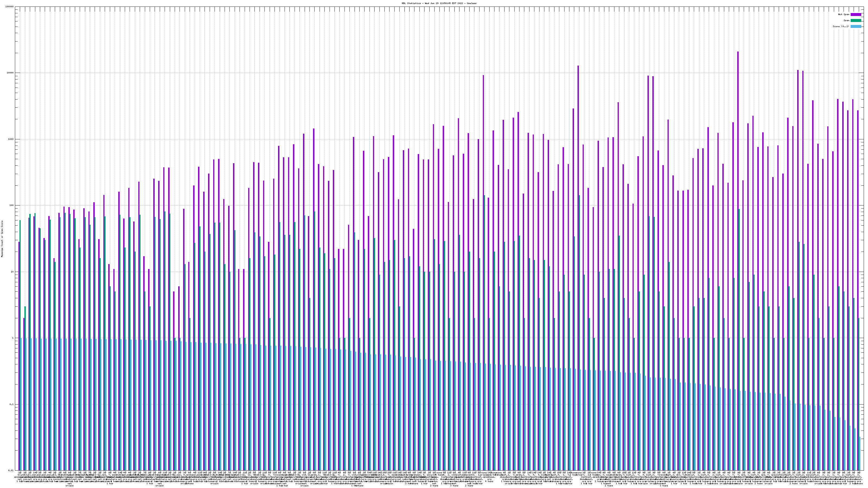Click the 100000 y-axis tick label
Viewport: 868px width, 488px height.
(10, 7)
